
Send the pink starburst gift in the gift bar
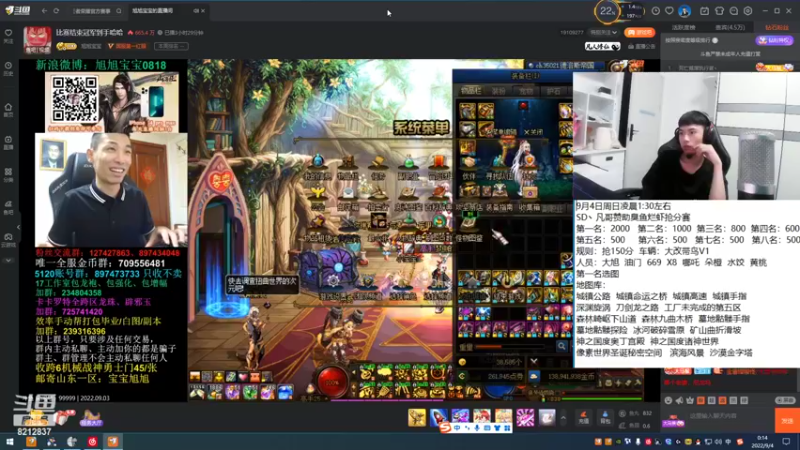525,418
